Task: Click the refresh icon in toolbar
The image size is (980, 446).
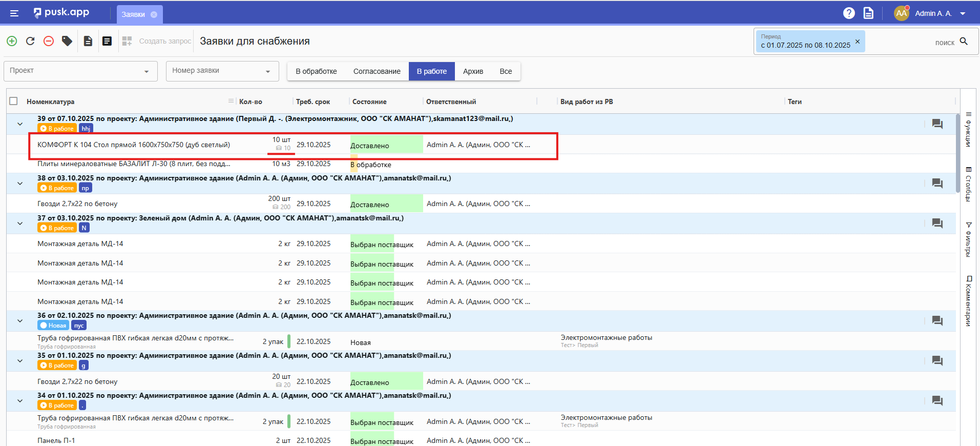Action: (x=30, y=41)
